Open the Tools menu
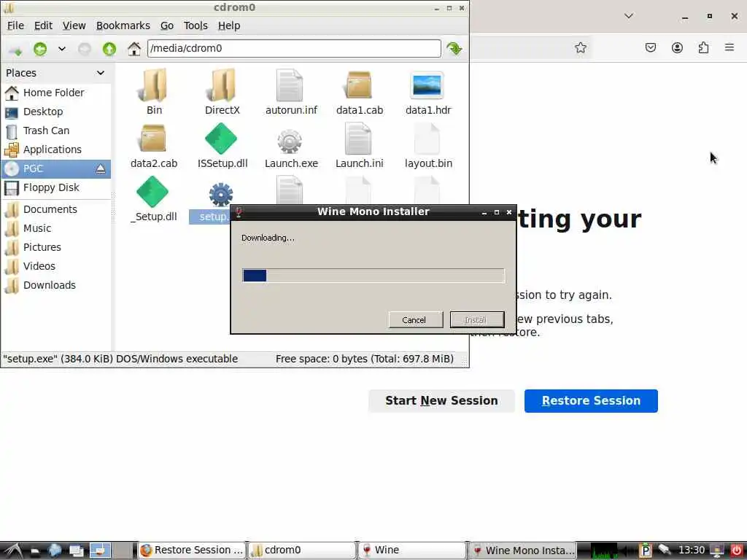The width and height of the screenshot is (747, 560). [196, 26]
